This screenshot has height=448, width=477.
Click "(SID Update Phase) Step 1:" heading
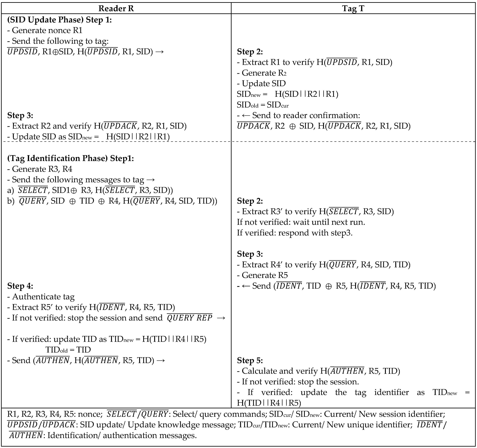pos(59,20)
